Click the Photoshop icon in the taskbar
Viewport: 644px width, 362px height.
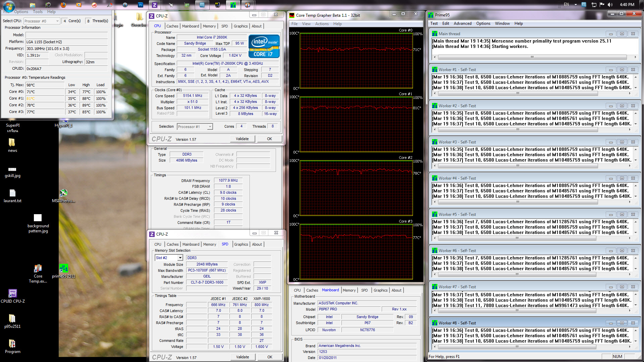point(140,5)
